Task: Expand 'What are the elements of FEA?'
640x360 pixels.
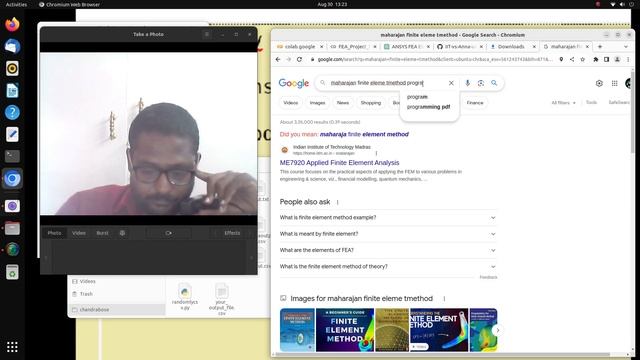Action: coord(388,250)
